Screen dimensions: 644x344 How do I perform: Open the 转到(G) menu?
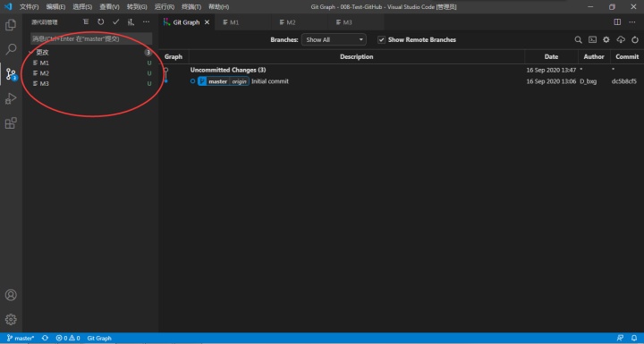tap(137, 6)
